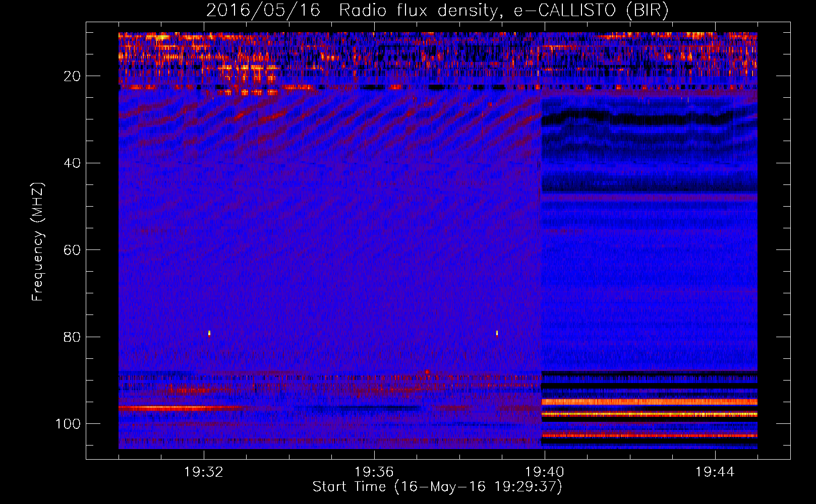Screen dimensions: 816x504
Task: Click the 'Frequency (MHZ)' y-axis label
Action: pyautogui.click(x=37, y=242)
